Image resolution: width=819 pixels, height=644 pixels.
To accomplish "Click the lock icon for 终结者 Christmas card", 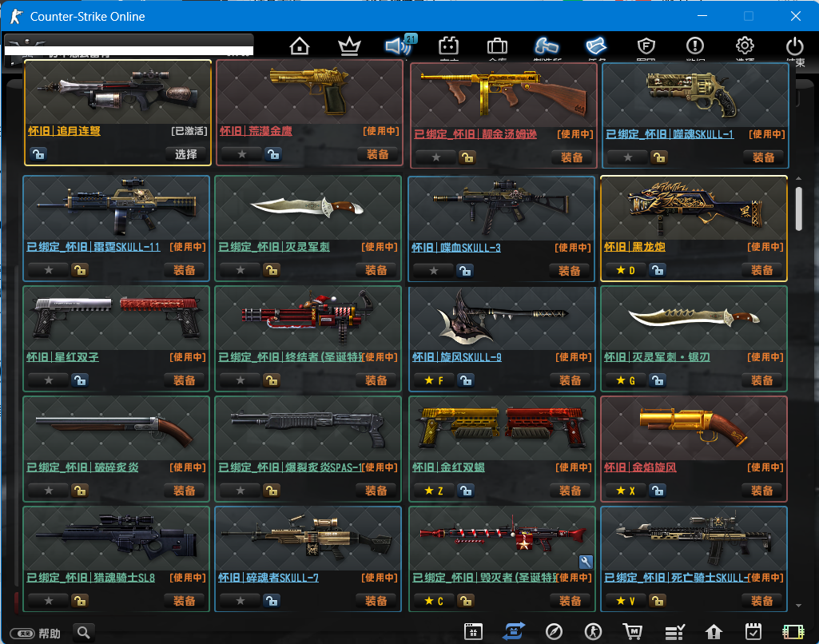I will [272, 380].
